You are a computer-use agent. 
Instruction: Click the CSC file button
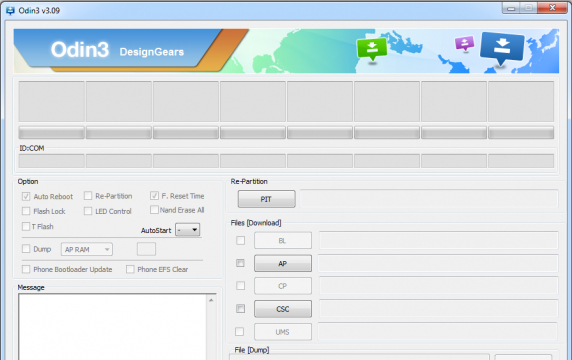(283, 309)
